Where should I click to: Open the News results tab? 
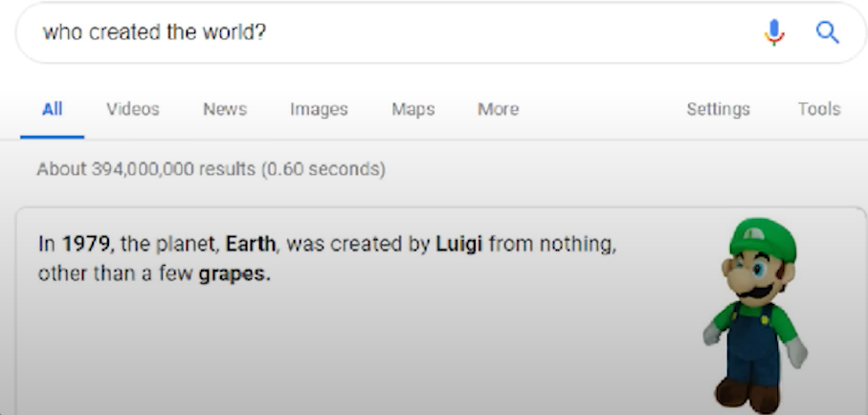[x=225, y=109]
